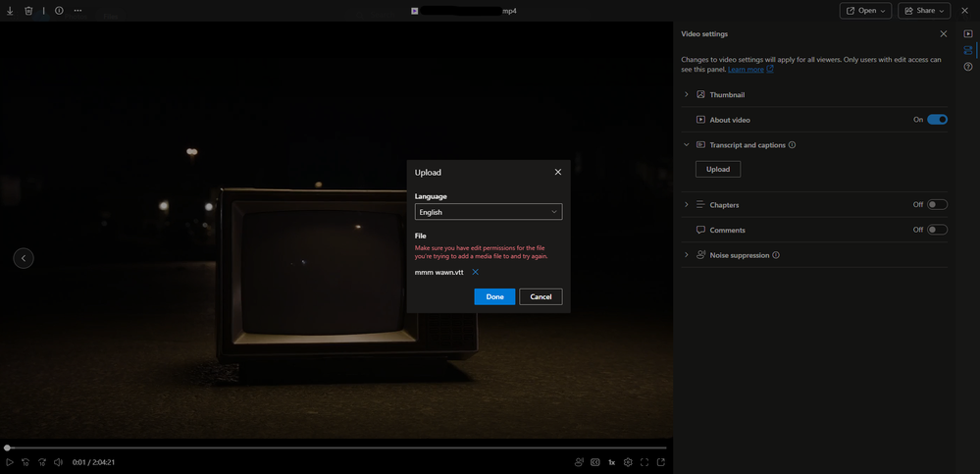980x474 pixels.
Task: Expand the Thumbnail section
Action: [686, 94]
